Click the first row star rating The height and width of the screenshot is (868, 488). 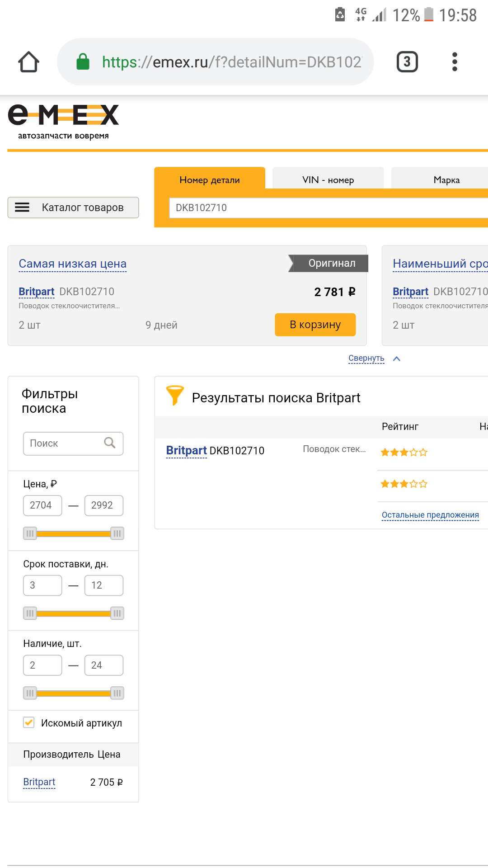click(404, 452)
